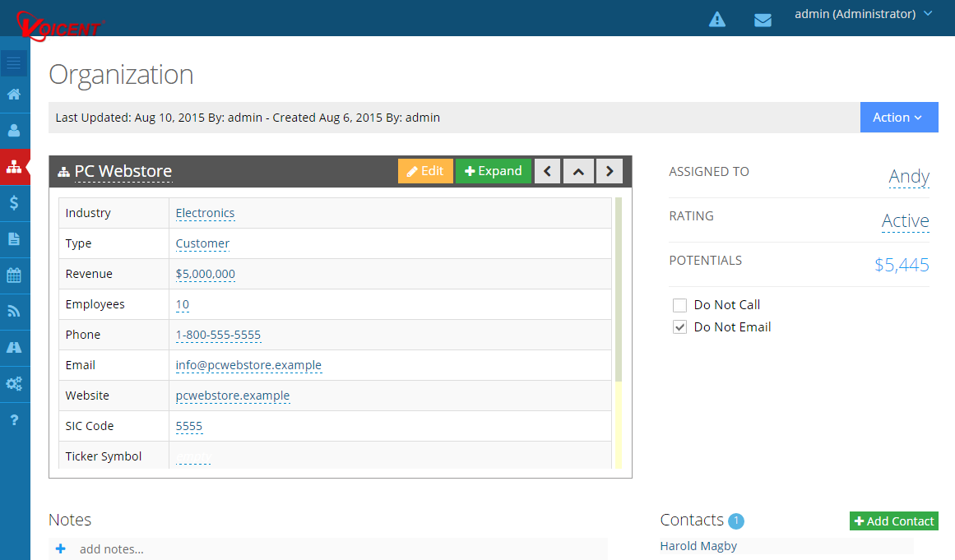Open the Opportunities dollar-sign sidebar icon
This screenshot has width=955, height=560.
15,202
